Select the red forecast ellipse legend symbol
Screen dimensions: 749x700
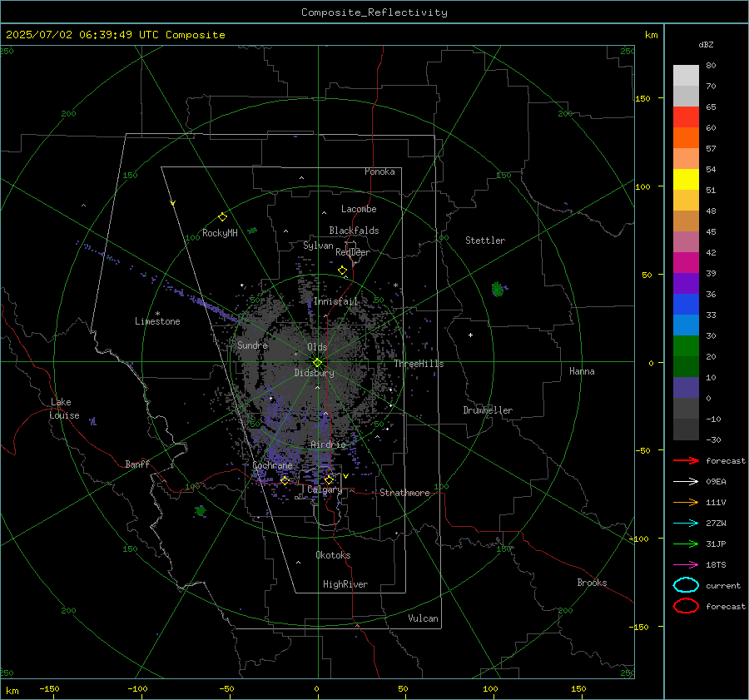click(686, 606)
